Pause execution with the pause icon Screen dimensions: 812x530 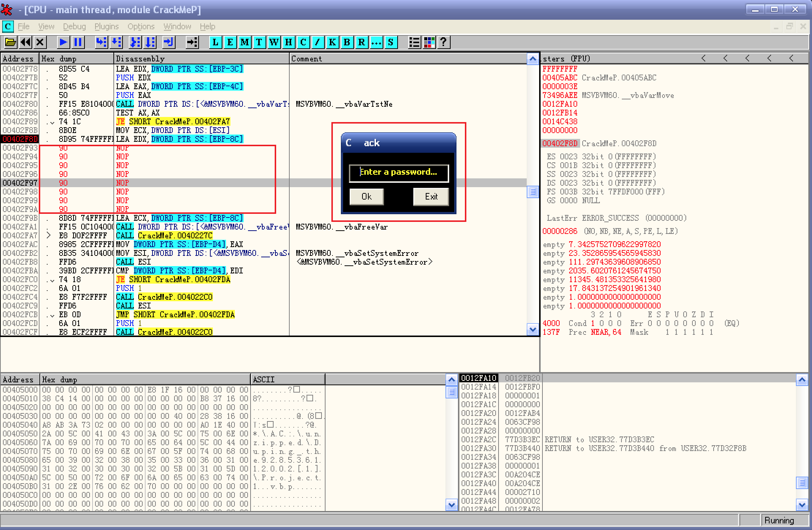click(78, 42)
